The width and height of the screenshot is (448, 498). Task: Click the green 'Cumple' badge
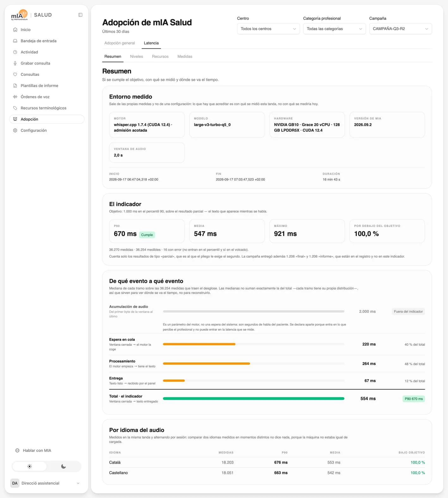pos(147,235)
